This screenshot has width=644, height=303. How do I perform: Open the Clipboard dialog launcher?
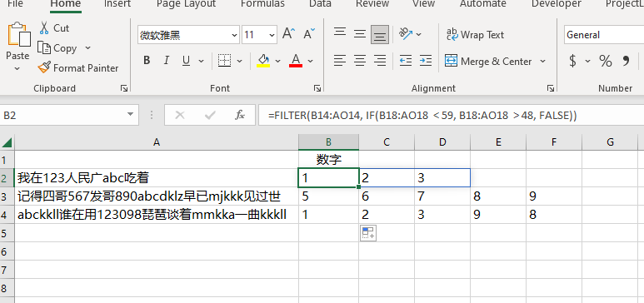123,88
